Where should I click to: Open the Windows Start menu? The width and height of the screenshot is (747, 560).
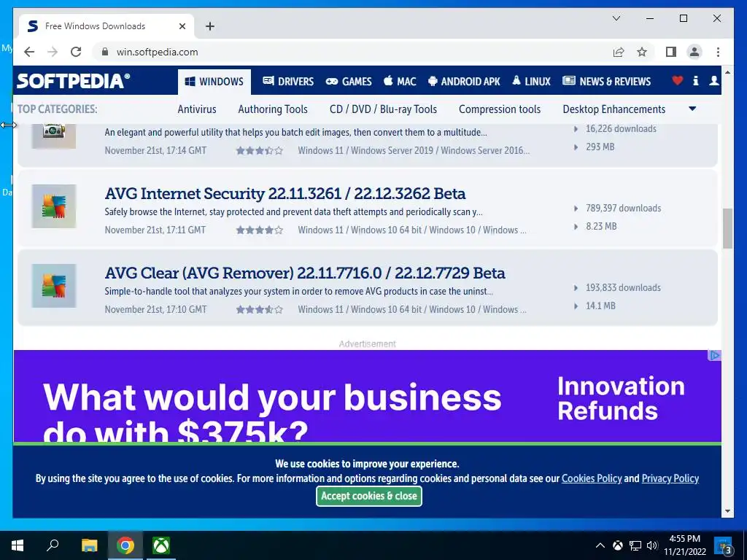pyautogui.click(x=18, y=545)
